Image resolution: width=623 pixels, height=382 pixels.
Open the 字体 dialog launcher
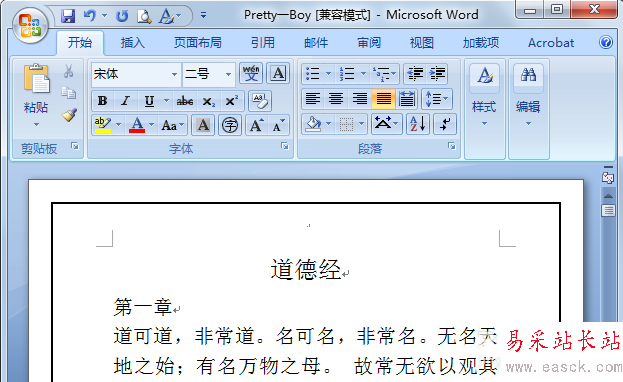[x=284, y=146]
